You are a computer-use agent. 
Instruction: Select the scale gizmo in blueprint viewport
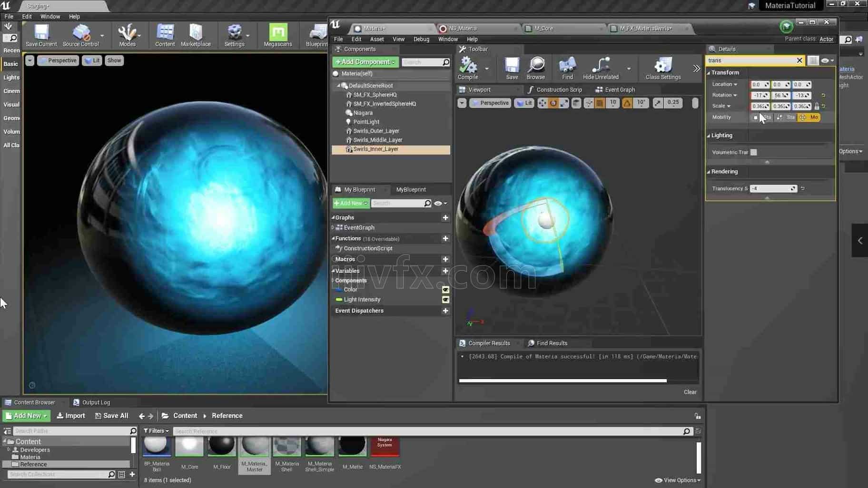[x=563, y=103]
